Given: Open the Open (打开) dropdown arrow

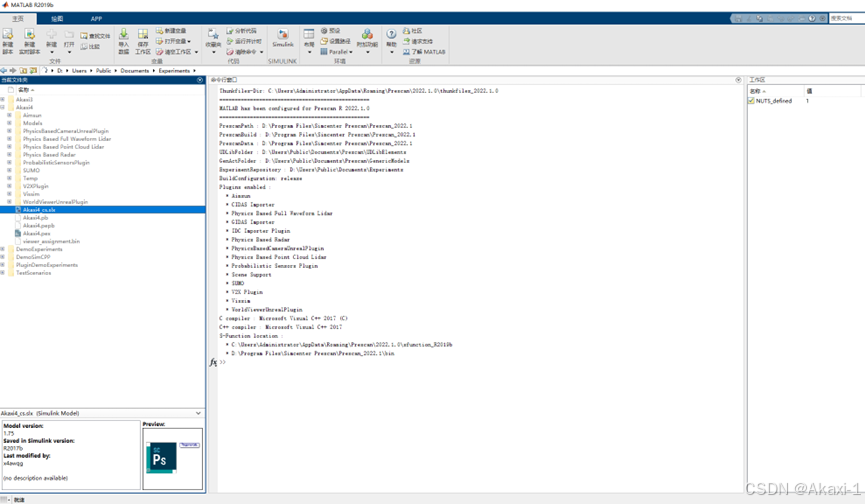Looking at the screenshot, I should click(69, 52).
